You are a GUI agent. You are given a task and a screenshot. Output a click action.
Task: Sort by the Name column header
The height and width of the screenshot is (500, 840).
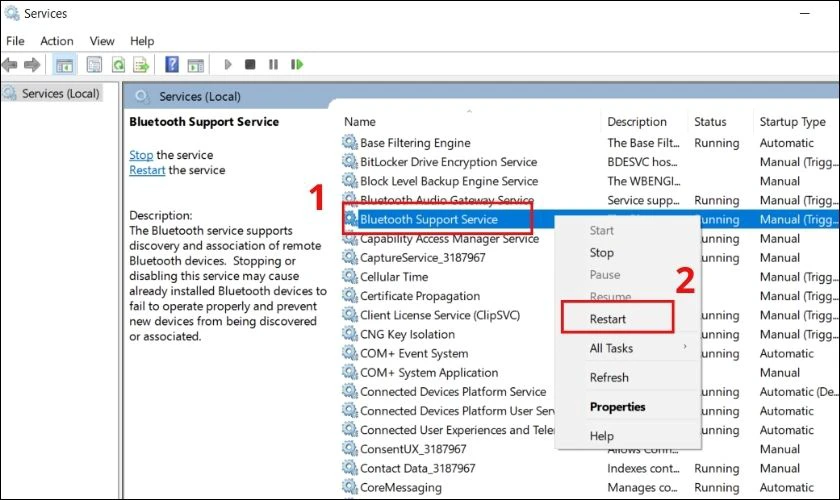(470, 122)
